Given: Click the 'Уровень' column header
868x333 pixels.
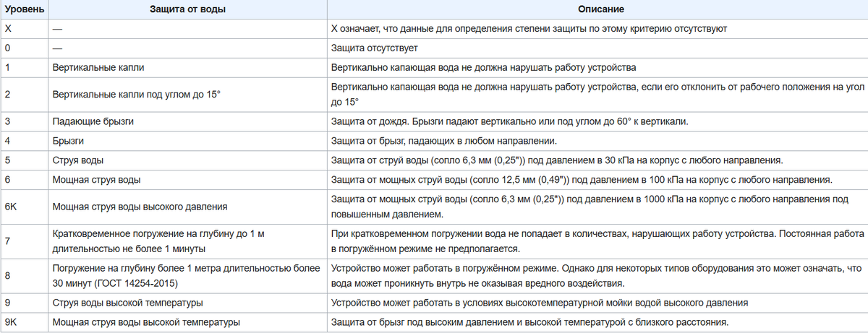Looking at the screenshot, I should click(x=24, y=10).
